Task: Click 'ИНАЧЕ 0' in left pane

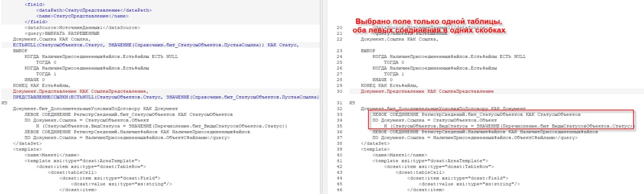Action: [34, 80]
